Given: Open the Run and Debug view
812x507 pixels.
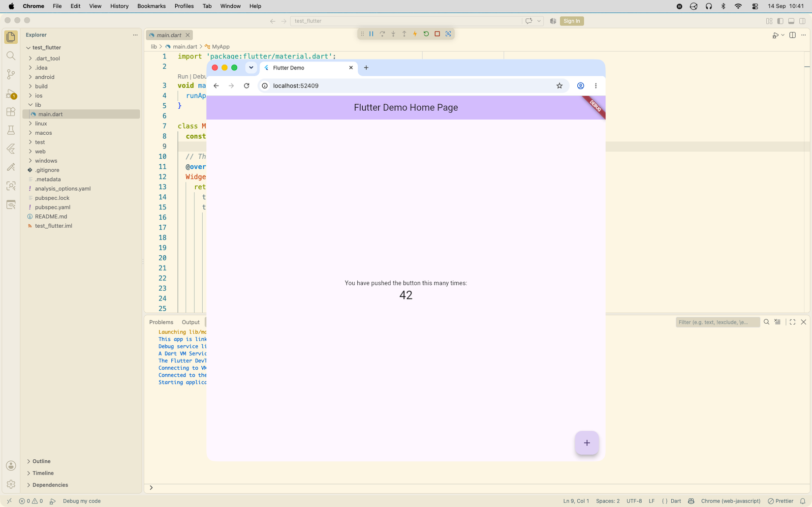Looking at the screenshot, I should click(x=11, y=93).
